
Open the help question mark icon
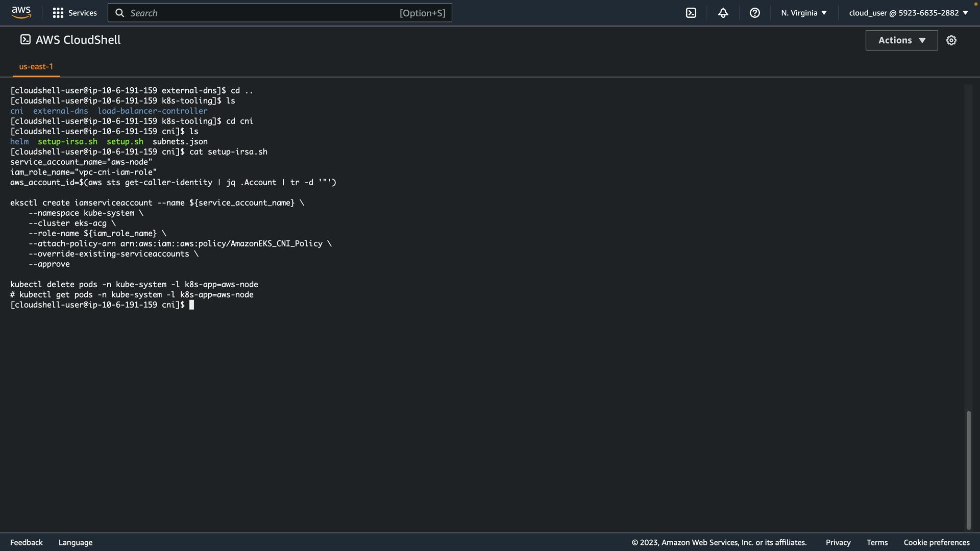click(754, 13)
